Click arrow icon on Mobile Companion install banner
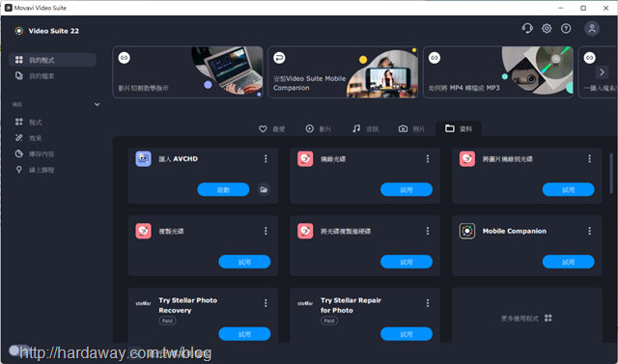Image resolution: width=618 pixels, height=364 pixels. [x=279, y=58]
